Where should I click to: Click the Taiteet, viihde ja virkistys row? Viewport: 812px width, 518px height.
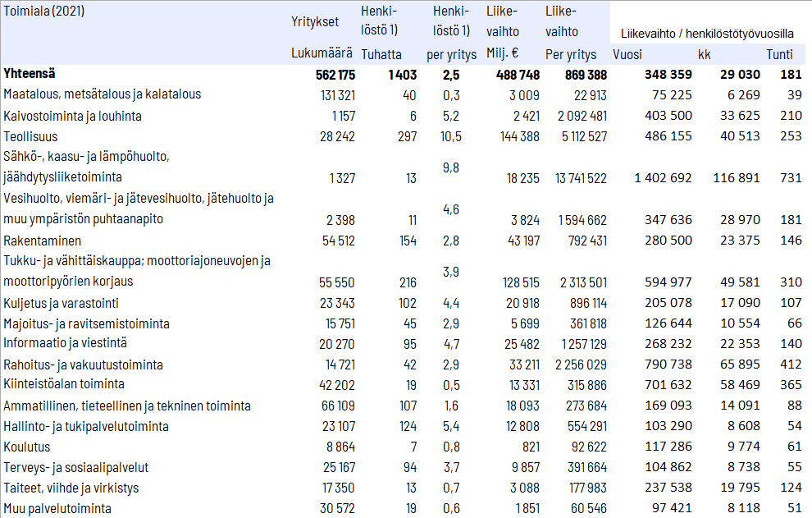coord(71,488)
